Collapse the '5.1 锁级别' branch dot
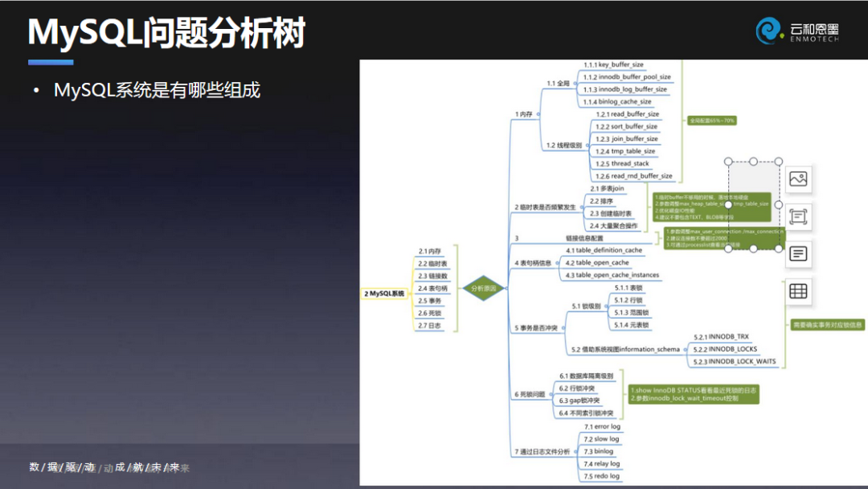The height and width of the screenshot is (489, 868). click(606, 306)
